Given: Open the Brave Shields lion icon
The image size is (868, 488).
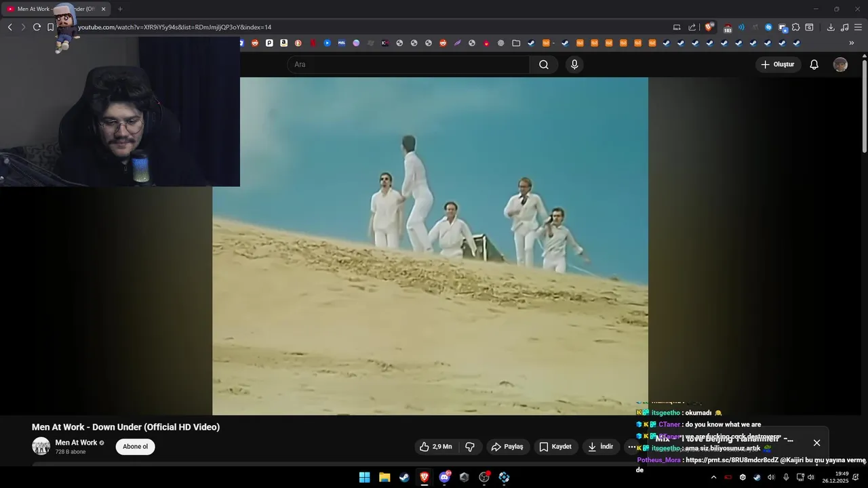Looking at the screenshot, I should [709, 27].
